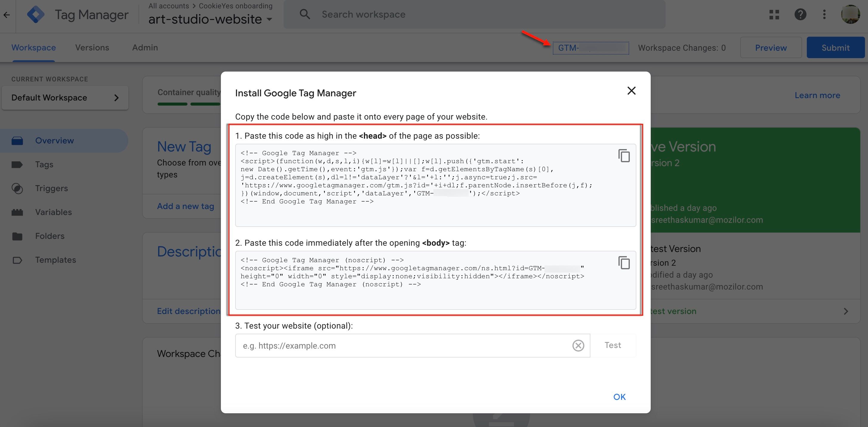868x427 pixels.
Task: Click inside the body noscript code box
Action: pos(435,280)
